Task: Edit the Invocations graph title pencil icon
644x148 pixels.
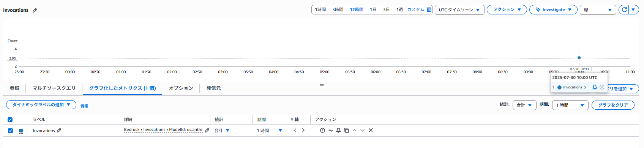Action: [35, 10]
